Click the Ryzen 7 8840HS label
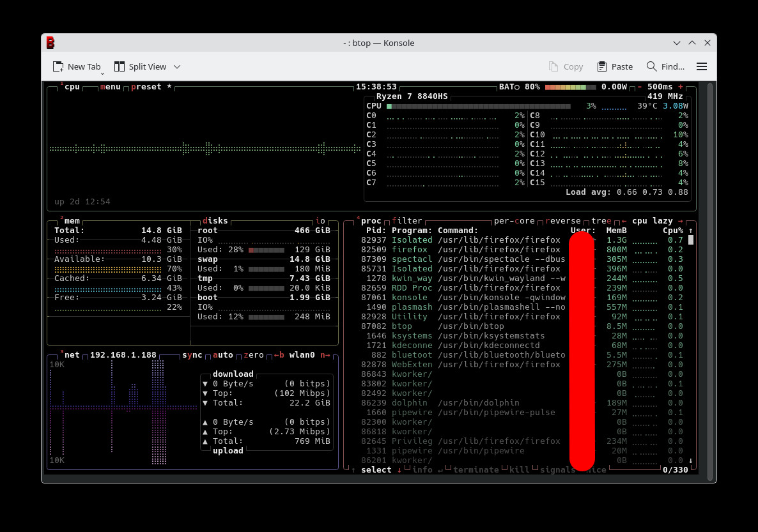Screen dimensions: 758x532 click(x=412, y=96)
